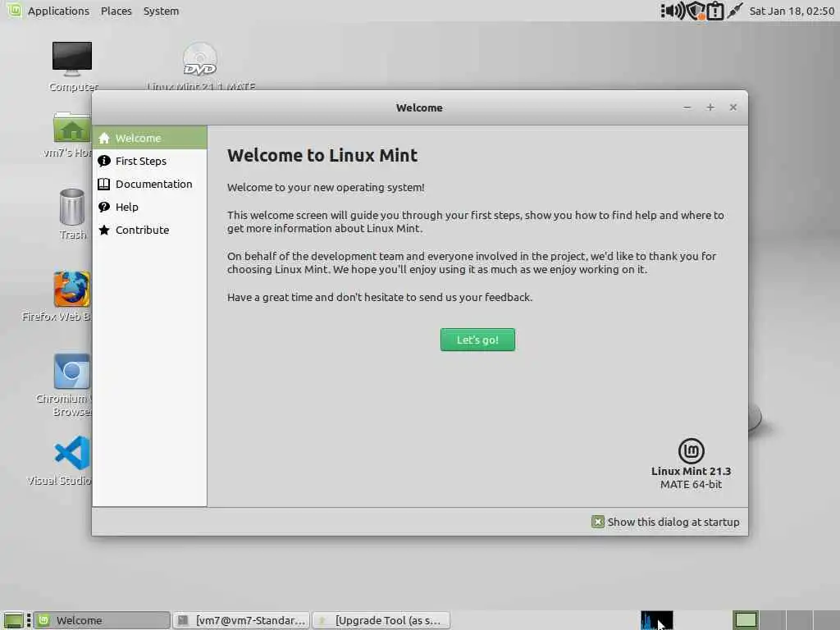The width and height of the screenshot is (840, 630).
Task: Open the Documentation section
Action: (149, 184)
